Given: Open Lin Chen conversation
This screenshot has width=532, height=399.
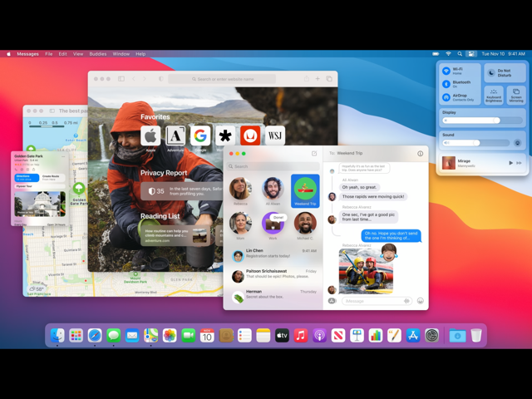Looking at the screenshot, I should click(273, 254).
